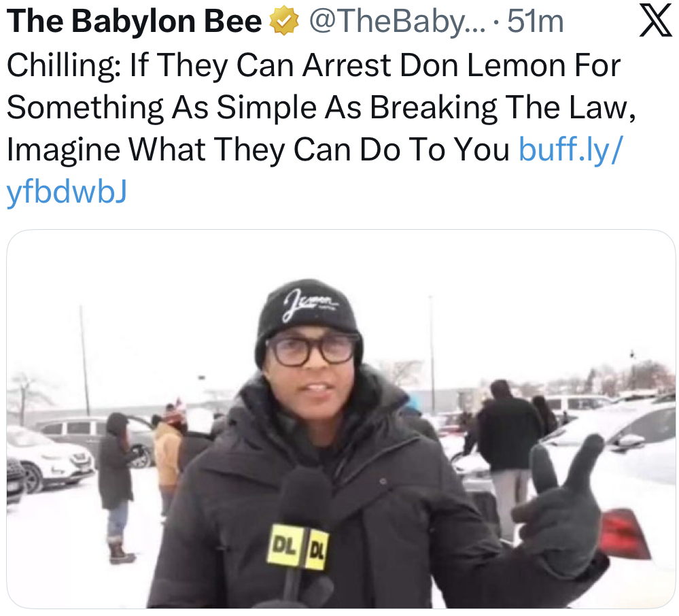The height and width of the screenshot is (616, 679).
Task: Click the 51m post timestamp
Action: (535, 22)
